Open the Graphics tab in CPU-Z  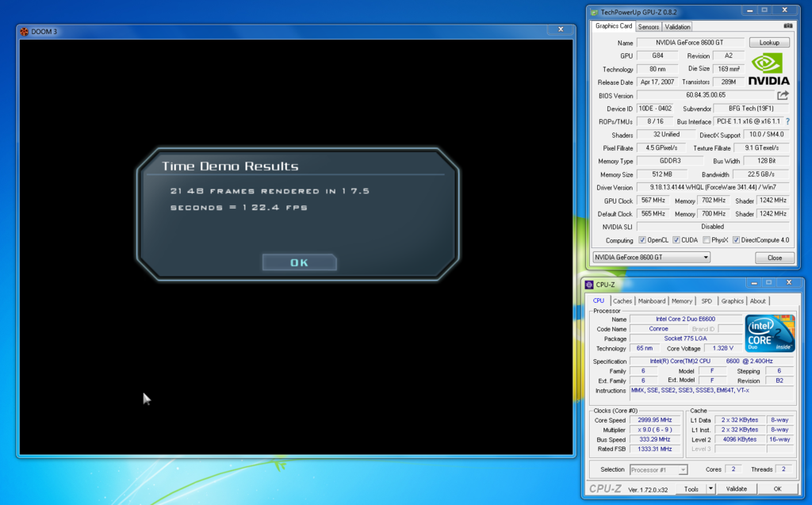(x=732, y=301)
